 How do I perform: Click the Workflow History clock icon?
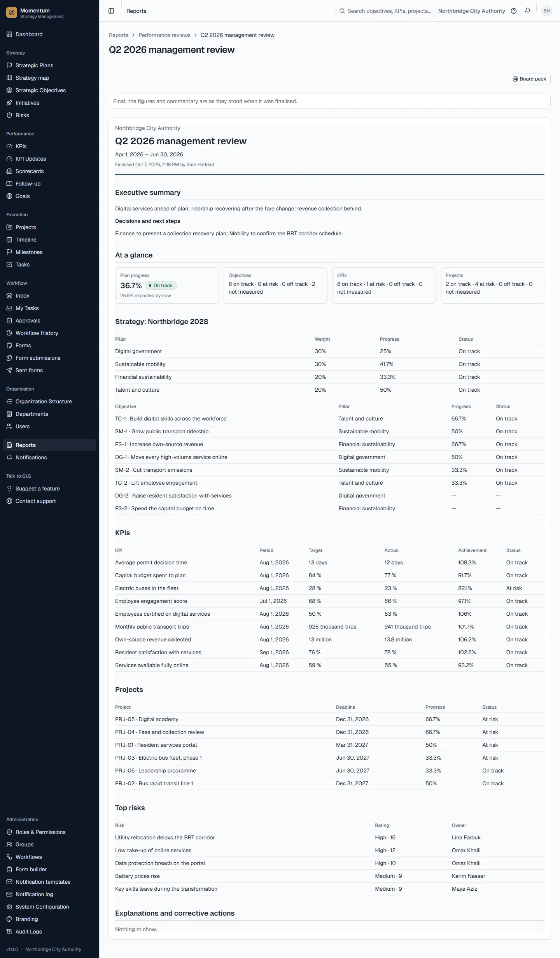[x=9, y=333]
